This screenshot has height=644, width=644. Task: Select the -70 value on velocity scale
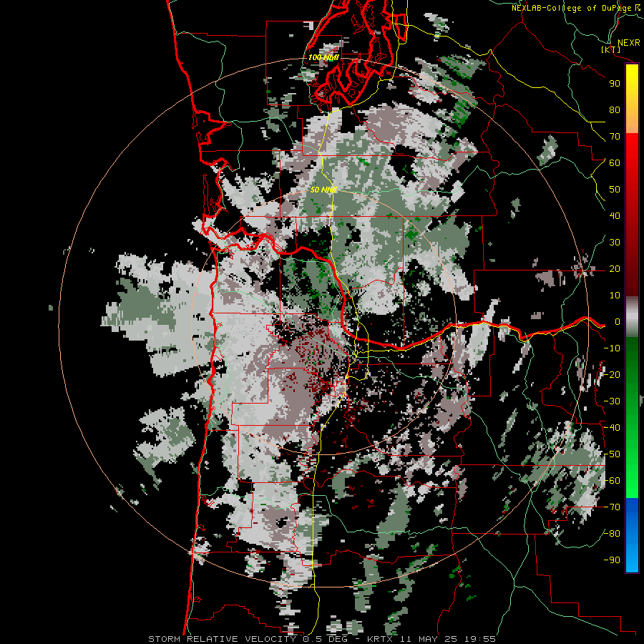click(x=612, y=507)
